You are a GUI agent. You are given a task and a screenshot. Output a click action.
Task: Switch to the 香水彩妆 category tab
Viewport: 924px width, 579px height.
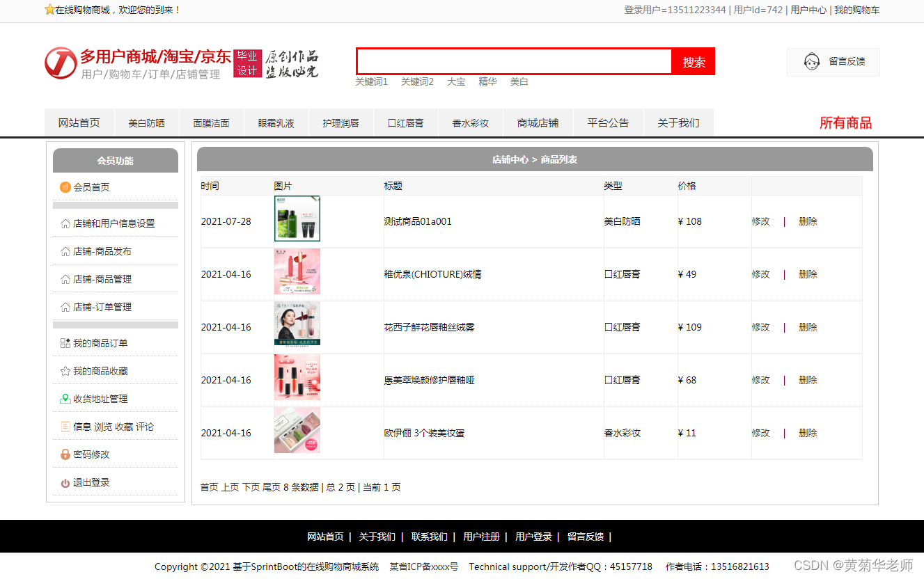tap(470, 122)
